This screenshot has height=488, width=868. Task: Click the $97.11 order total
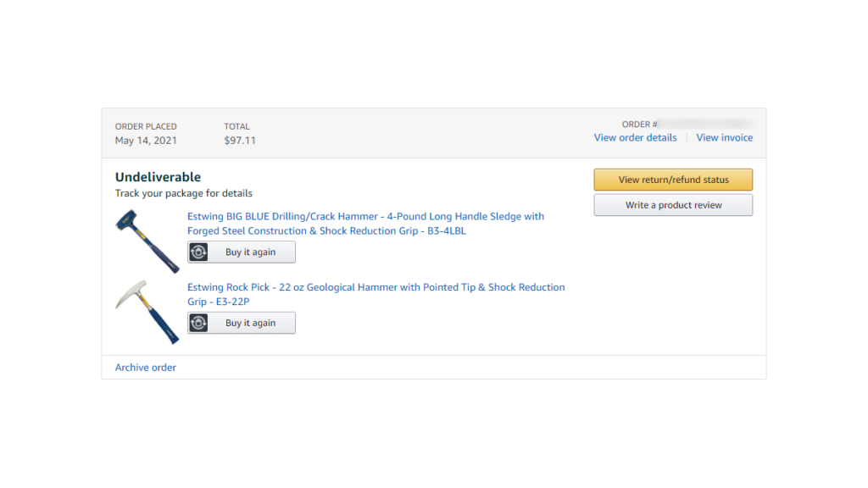coord(240,141)
